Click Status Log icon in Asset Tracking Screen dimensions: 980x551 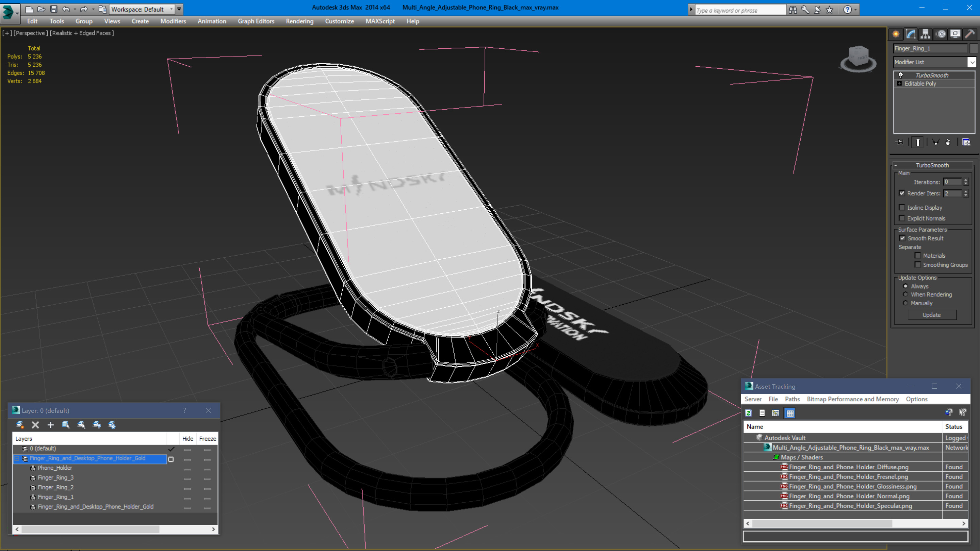(x=762, y=413)
